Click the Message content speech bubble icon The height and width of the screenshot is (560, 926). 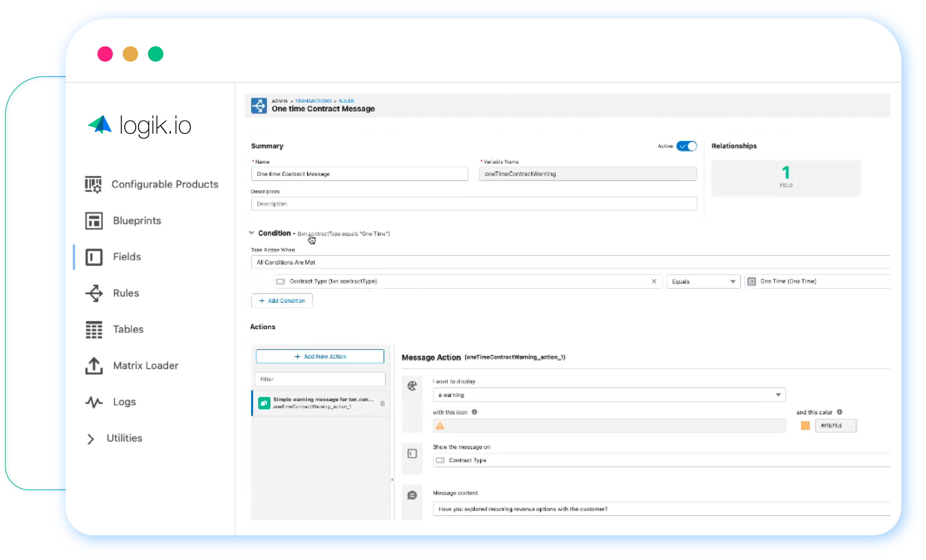pyautogui.click(x=412, y=495)
